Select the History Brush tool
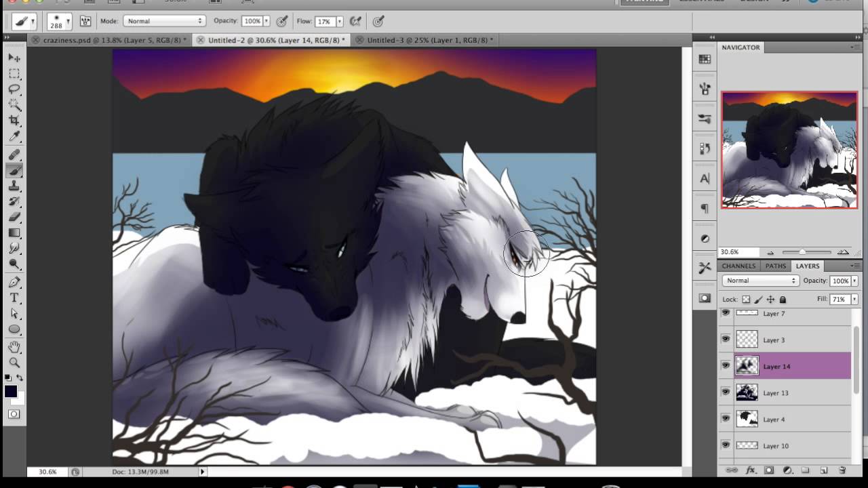 14,202
